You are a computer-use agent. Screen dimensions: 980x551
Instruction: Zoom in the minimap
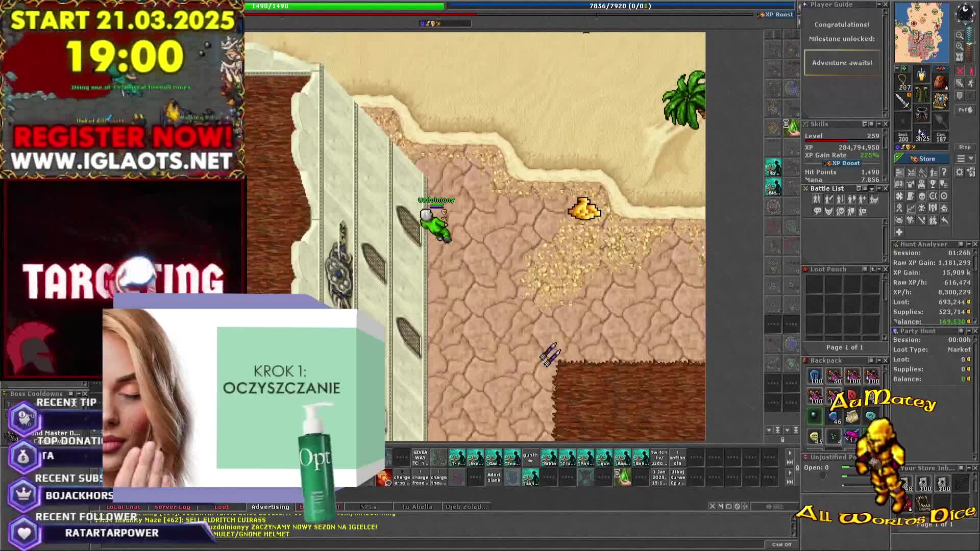coord(960,46)
